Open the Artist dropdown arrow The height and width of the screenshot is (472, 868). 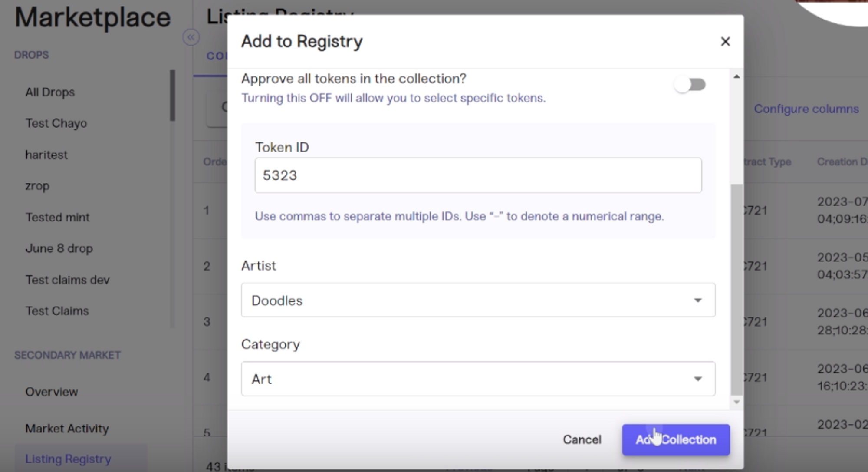[697, 300]
